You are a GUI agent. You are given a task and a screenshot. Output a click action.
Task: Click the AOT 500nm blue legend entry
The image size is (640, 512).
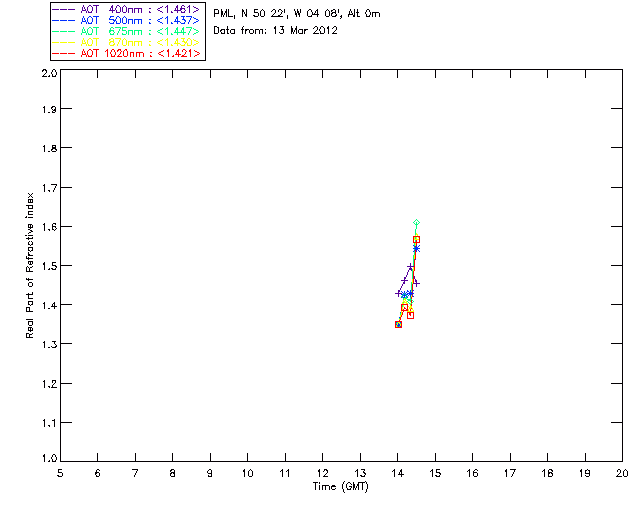point(126,20)
